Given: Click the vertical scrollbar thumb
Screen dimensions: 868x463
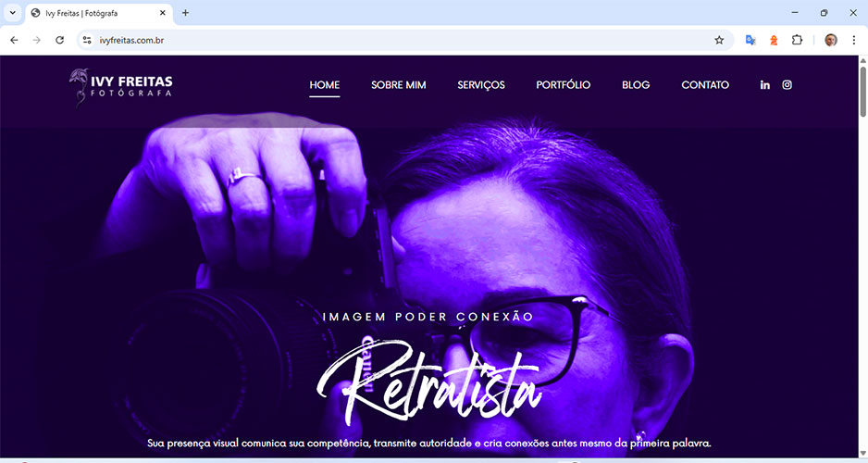Looking at the screenshot, I should tap(862, 92).
